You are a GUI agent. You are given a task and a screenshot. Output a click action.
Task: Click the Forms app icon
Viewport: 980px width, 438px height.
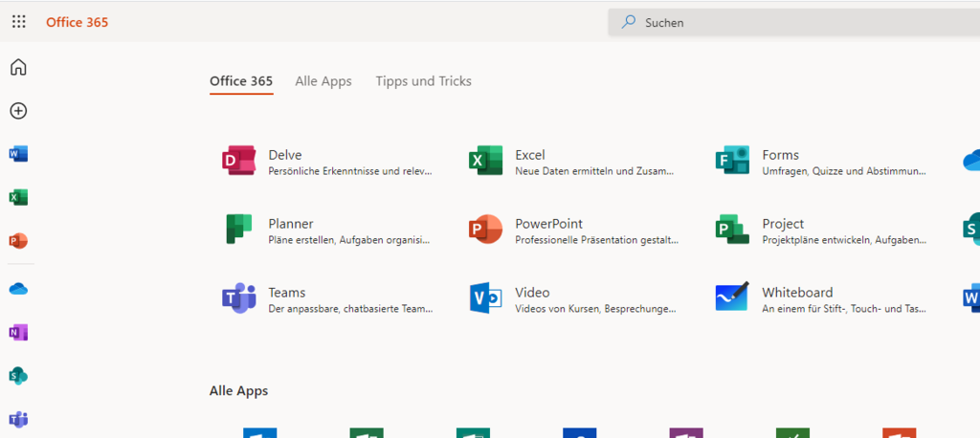pyautogui.click(x=732, y=161)
